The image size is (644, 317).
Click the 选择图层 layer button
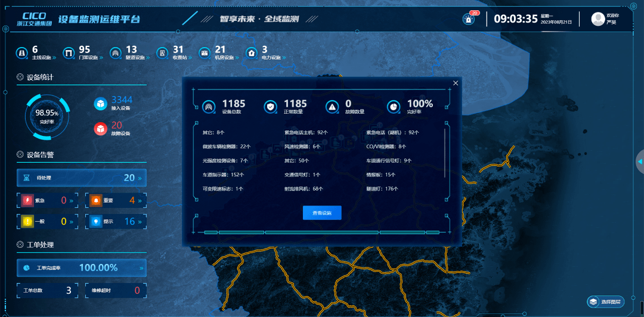click(604, 302)
